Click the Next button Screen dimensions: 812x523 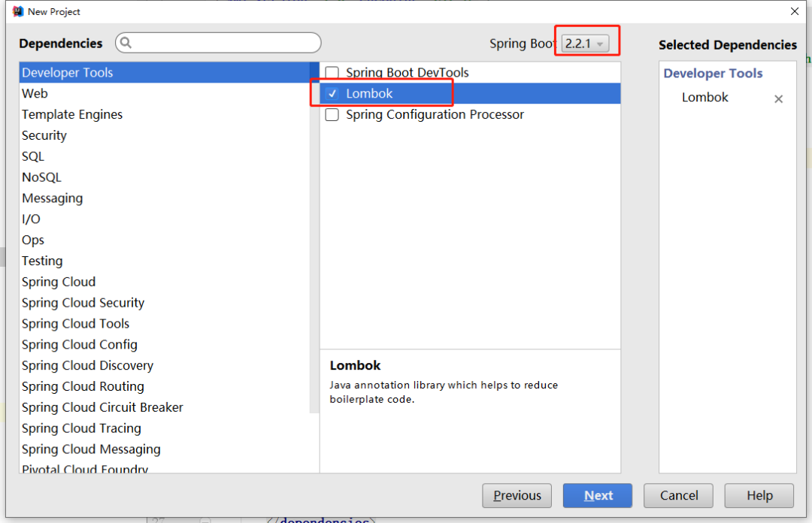click(597, 495)
